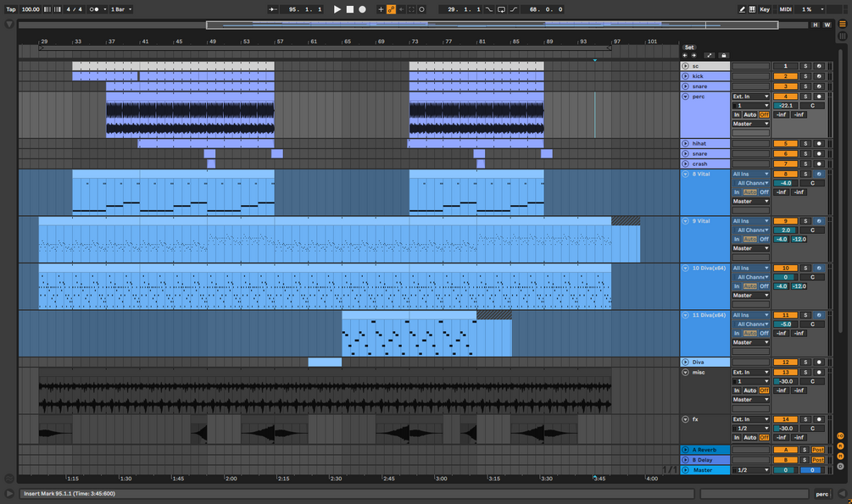The image size is (852, 504).
Task: Click the browser show/hide triangle at top left
Action: (x=9, y=25)
